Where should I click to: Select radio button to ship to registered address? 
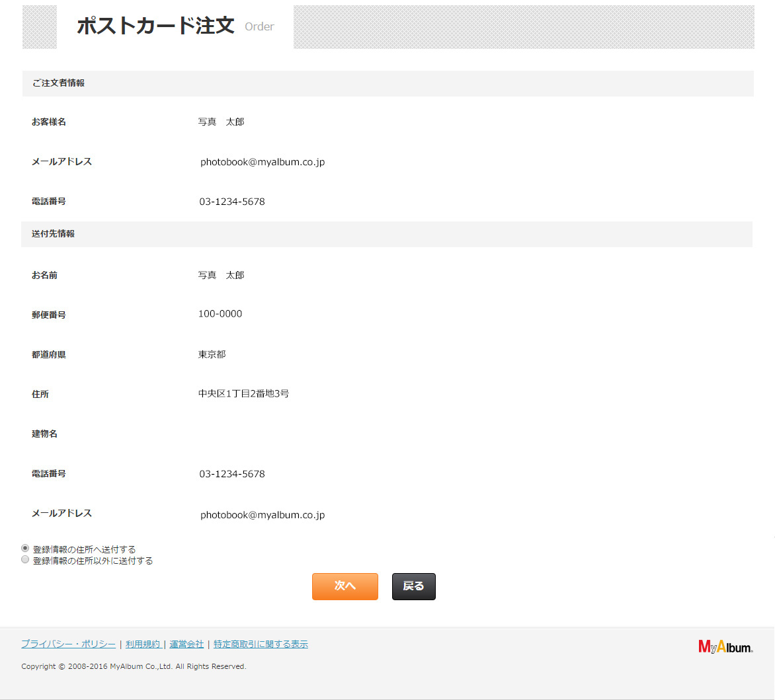(25, 549)
